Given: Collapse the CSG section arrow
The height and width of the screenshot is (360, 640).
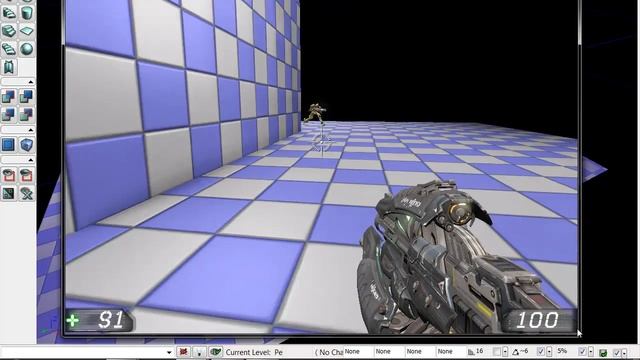Looking at the screenshot, I should coord(31,130).
